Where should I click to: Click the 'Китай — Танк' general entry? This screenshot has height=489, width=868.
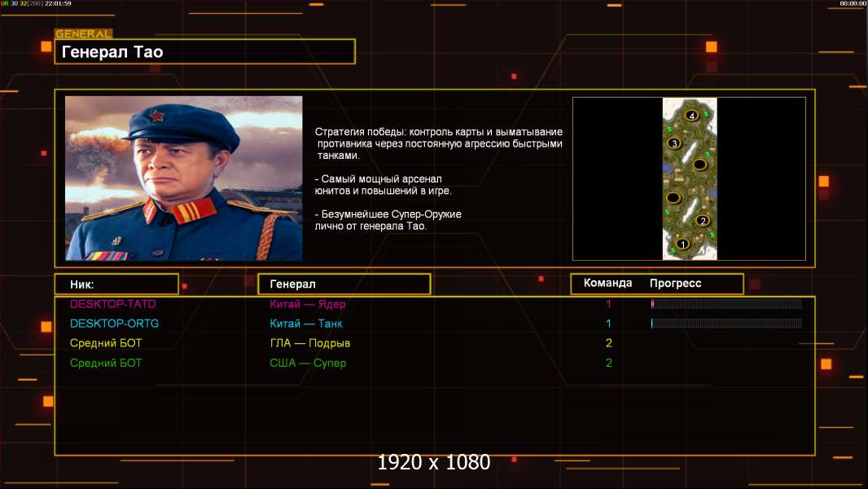click(306, 324)
